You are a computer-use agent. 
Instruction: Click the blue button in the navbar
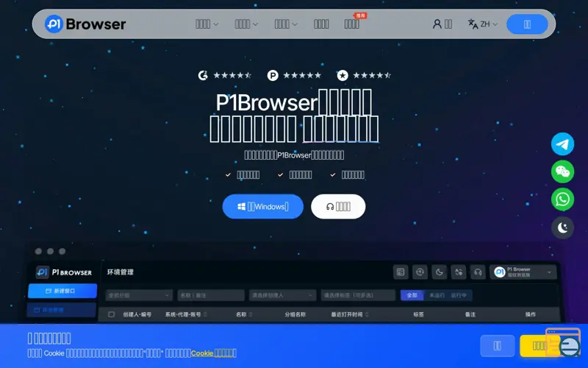(527, 24)
